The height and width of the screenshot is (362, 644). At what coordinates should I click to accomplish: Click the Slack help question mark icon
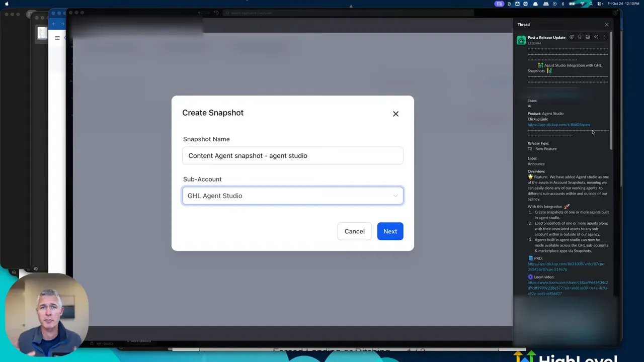(615, 13)
